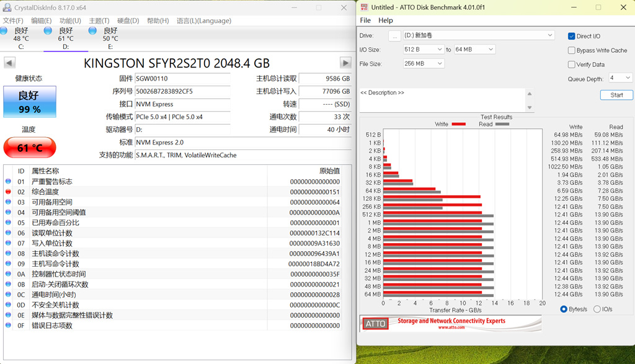Click the red 61 °C temperature indicator
This screenshot has height=364, width=635.
coord(30,148)
